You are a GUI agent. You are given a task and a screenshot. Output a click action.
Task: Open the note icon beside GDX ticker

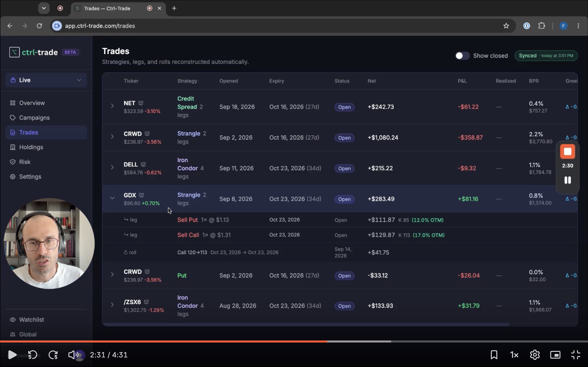point(141,195)
